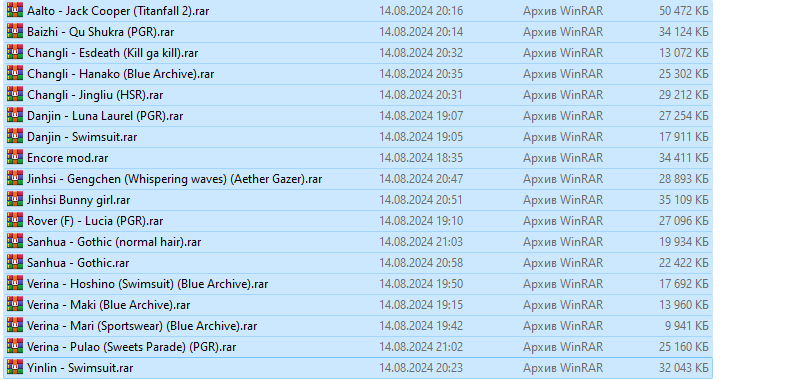The width and height of the screenshot is (785, 380).
Task: Select file name Rover (F) - Lucia (PGR).rar
Action: coord(95,221)
